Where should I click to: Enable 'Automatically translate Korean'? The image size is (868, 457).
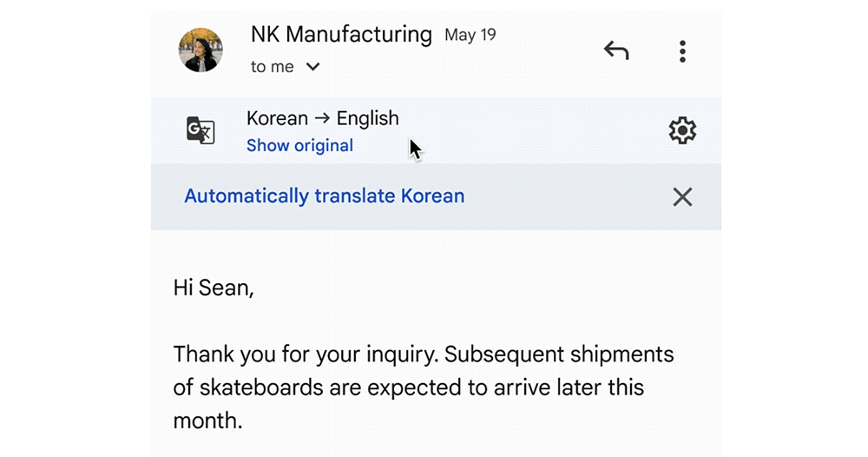324,196
